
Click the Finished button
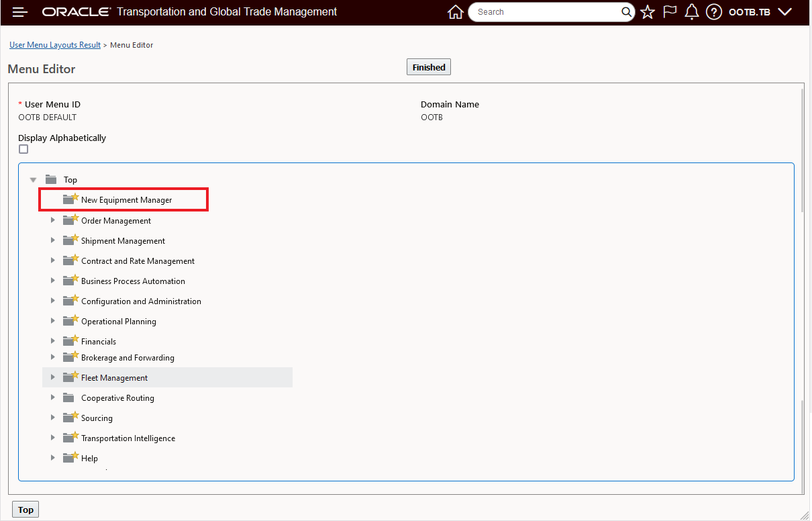click(x=429, y=67)
